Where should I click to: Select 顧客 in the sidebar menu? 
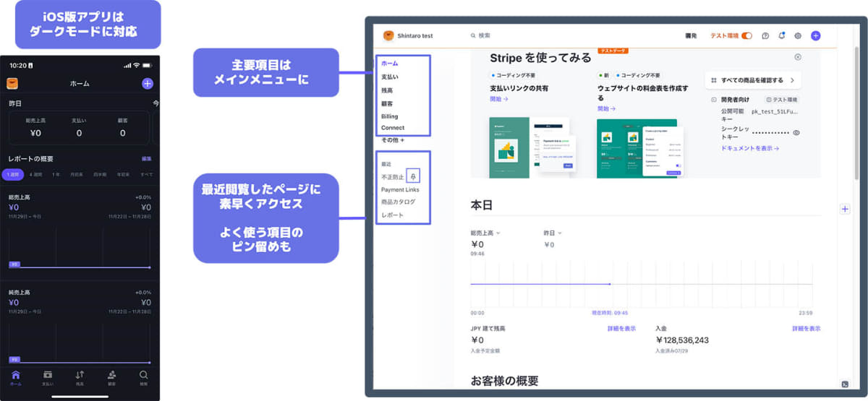click(x=387, y=103)
